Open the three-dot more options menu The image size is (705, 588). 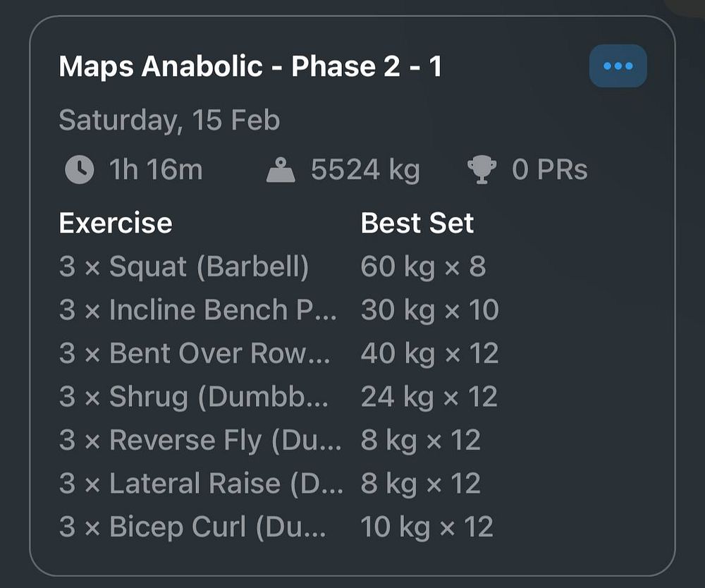[618, 66]
